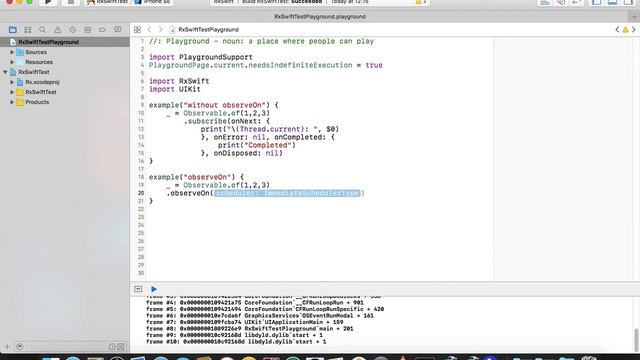Viewport: 640px width, 360px height.
Task: Click the playground comment on line 1
Action: pyautogui.click(x=261, y=41)
